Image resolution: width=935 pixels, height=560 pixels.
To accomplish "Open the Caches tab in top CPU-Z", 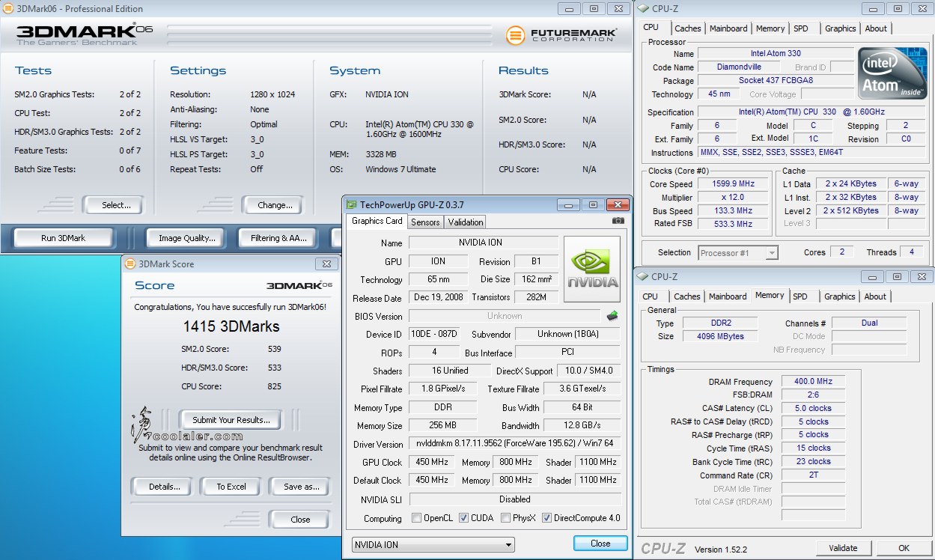I will [x=687, y=28].
